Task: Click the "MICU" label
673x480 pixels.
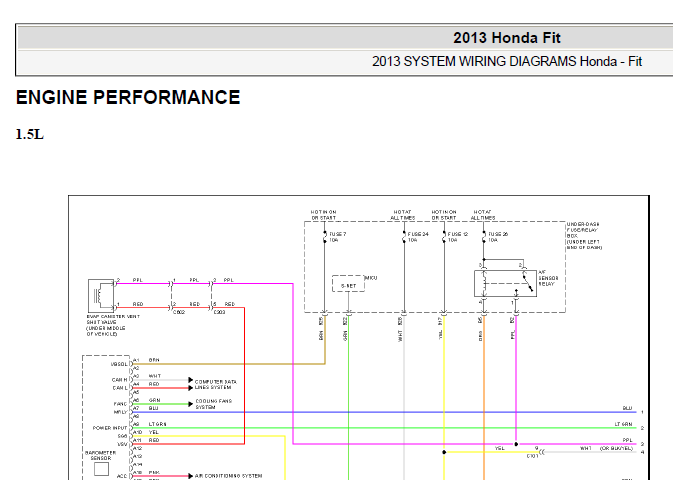Action: point(371,278)
